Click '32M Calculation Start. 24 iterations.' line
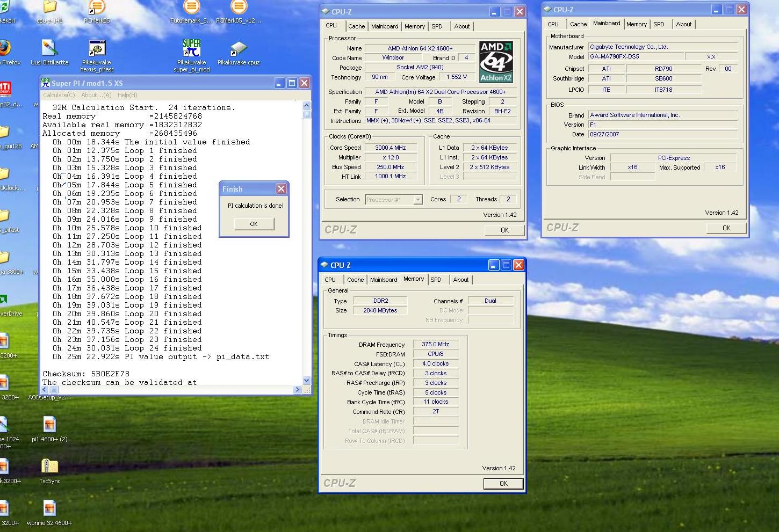This screenshot has height=532, width=779. [x=144, y=107]
